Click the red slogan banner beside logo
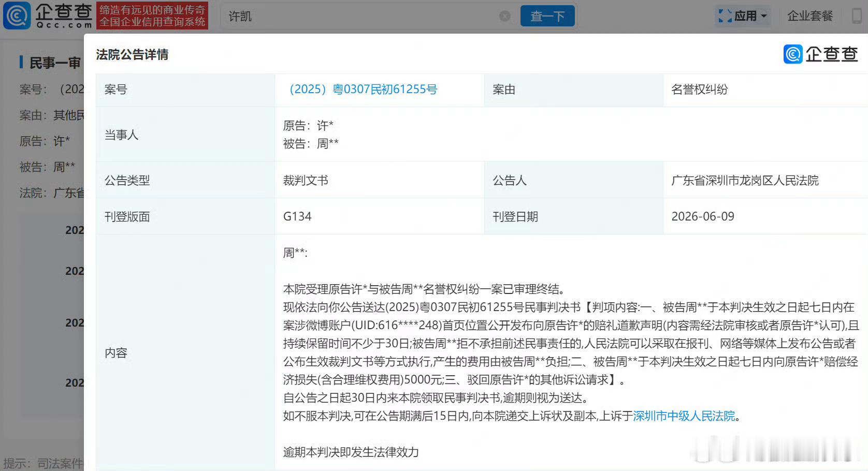This screenshot has width=868, height=471. (152, 16)
